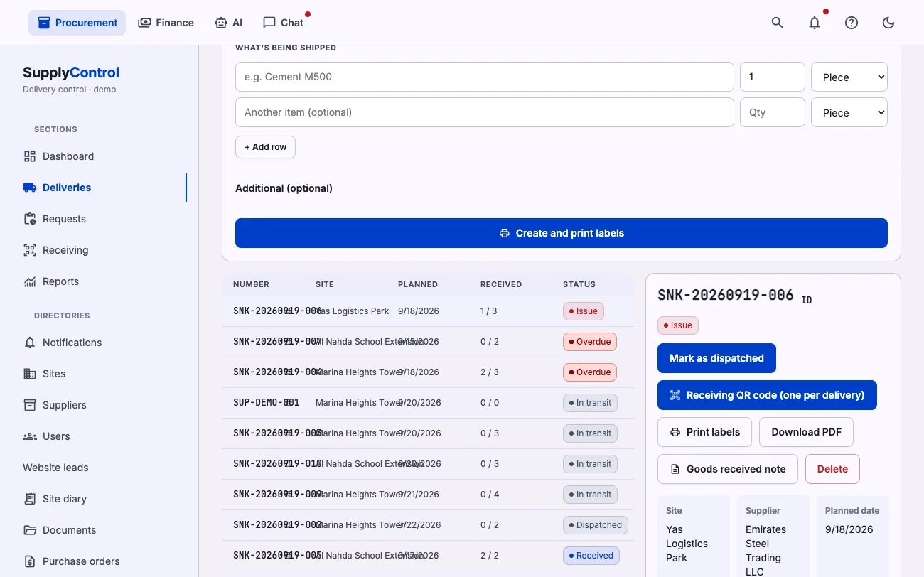Click the Add row button

(x=265, y=147)
